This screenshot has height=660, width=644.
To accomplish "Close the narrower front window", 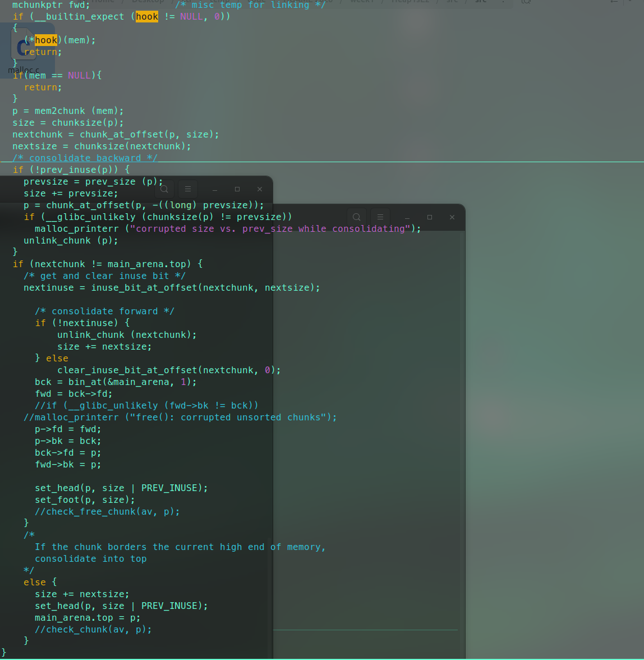I will [260, 190].
